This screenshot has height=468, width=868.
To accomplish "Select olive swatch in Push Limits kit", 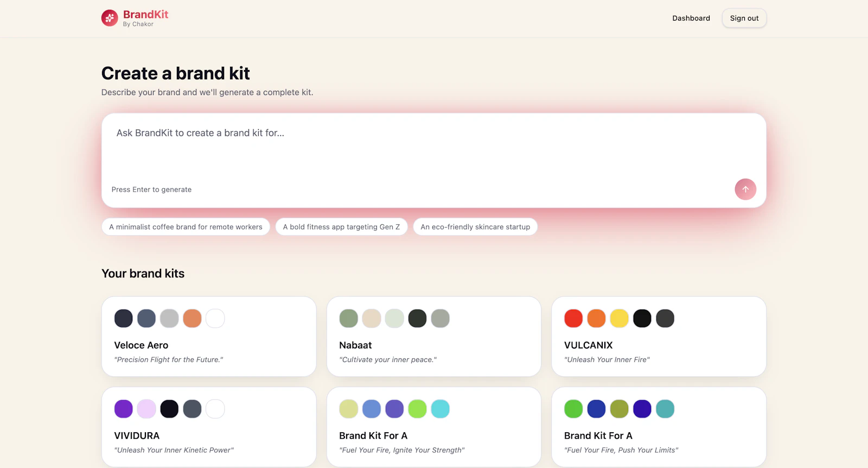I will point(619,409).
